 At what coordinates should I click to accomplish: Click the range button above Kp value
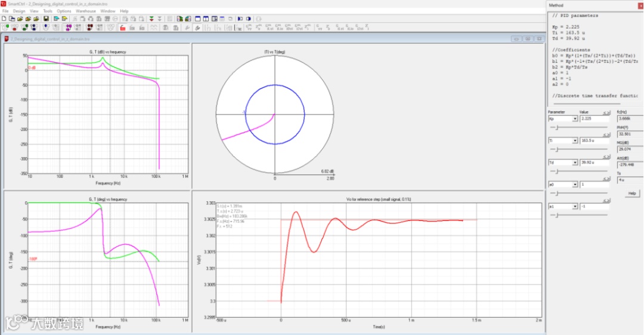point(606,112)
